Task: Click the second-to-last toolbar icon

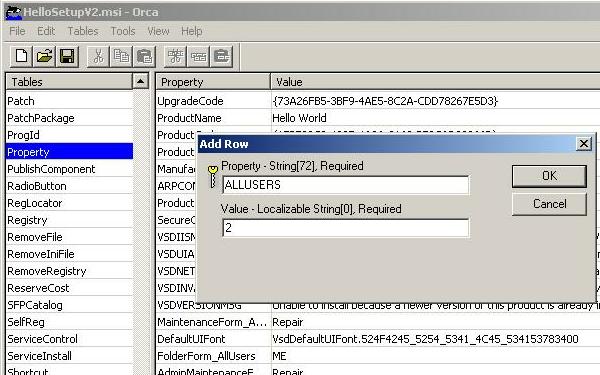Action: [x=199, y=57]
